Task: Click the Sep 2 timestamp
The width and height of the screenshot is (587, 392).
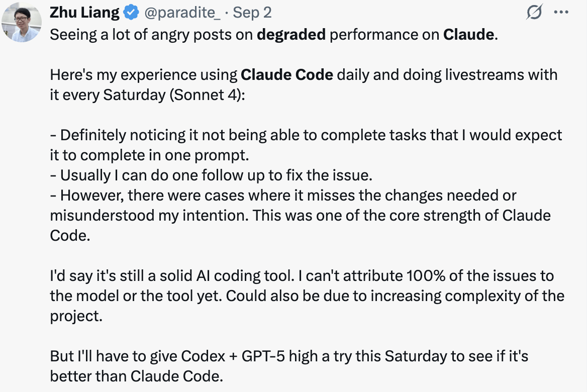Action: click(x=252, y=13)
